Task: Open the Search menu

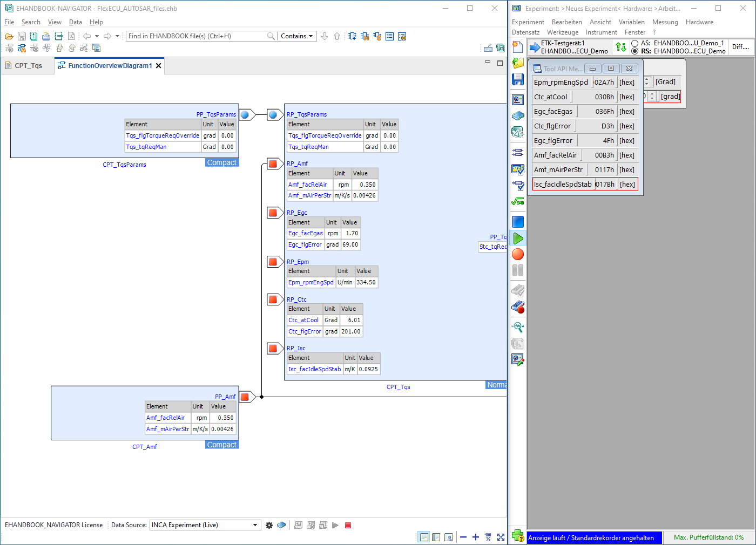Action: (31, 22)
